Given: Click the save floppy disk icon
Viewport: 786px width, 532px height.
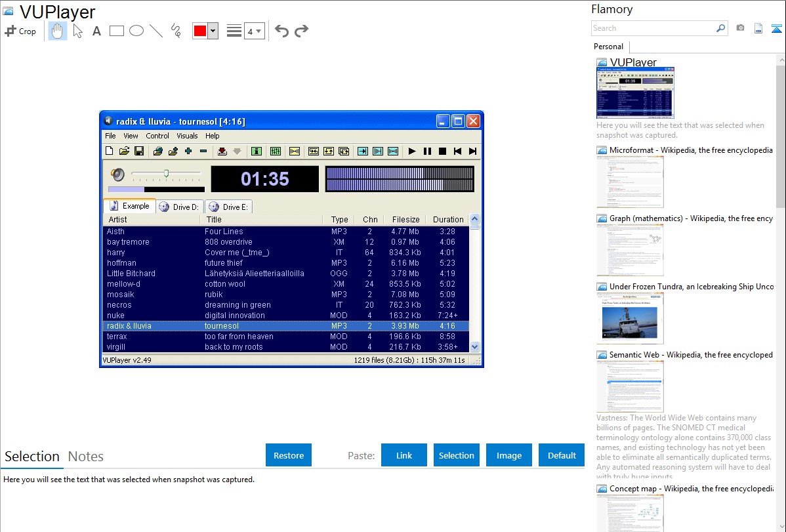Looking at the screenshot, I should pos(139,151).
